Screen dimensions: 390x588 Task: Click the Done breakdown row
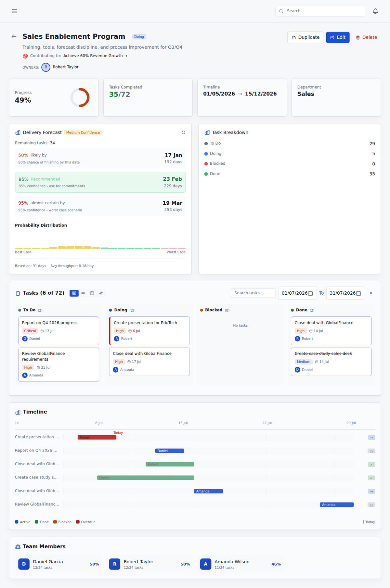[x=290, y=174]
